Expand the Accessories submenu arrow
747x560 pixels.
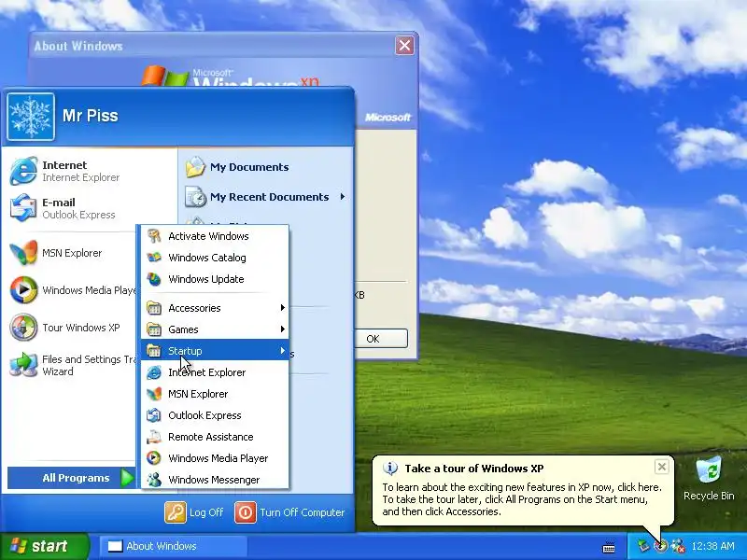coord(283,308)
